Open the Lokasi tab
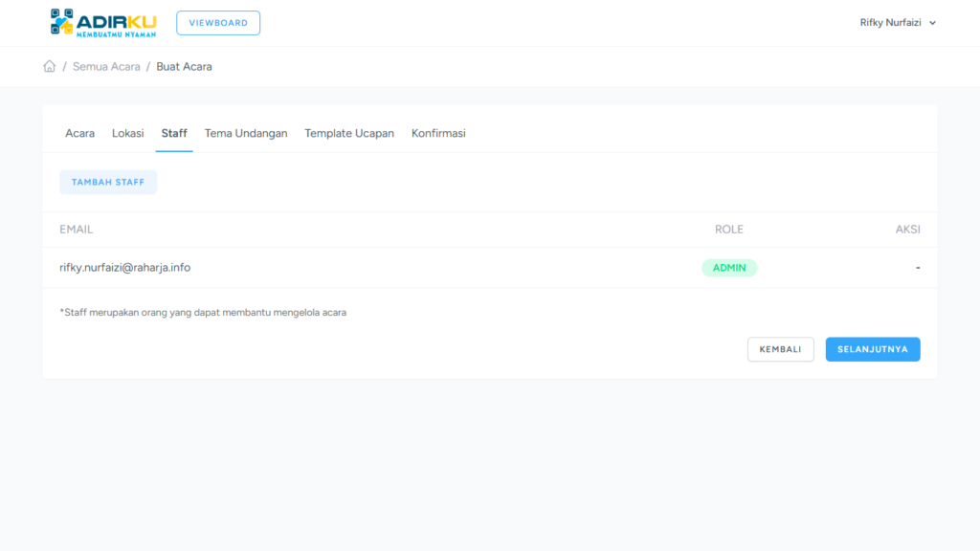The width and height of the screenshot is (980, 551). [127, 134]
